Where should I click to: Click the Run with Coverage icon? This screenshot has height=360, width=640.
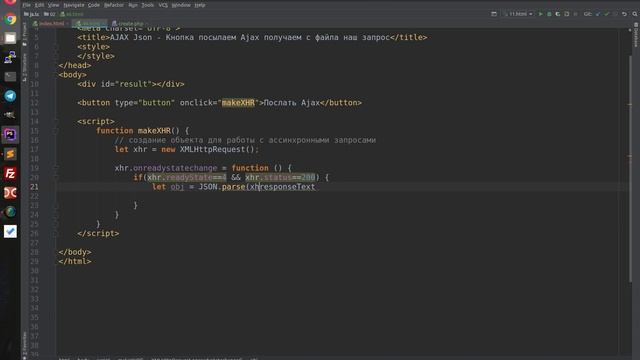pyautogui.click(x=558, y=14)
